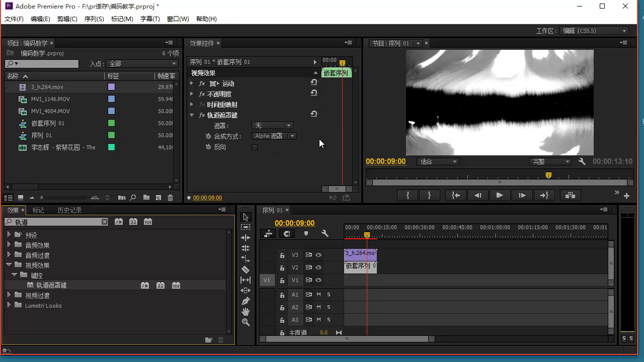644x362 pixels.
Task: Select the Pen tool in tools panel
Action: point(246,301)
